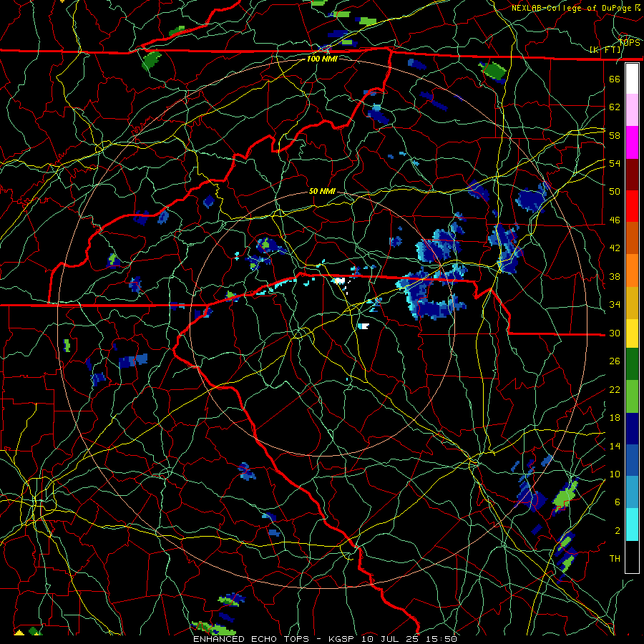644x644 pixels.
Task: Click the legend value "10"
Action: 615,474
